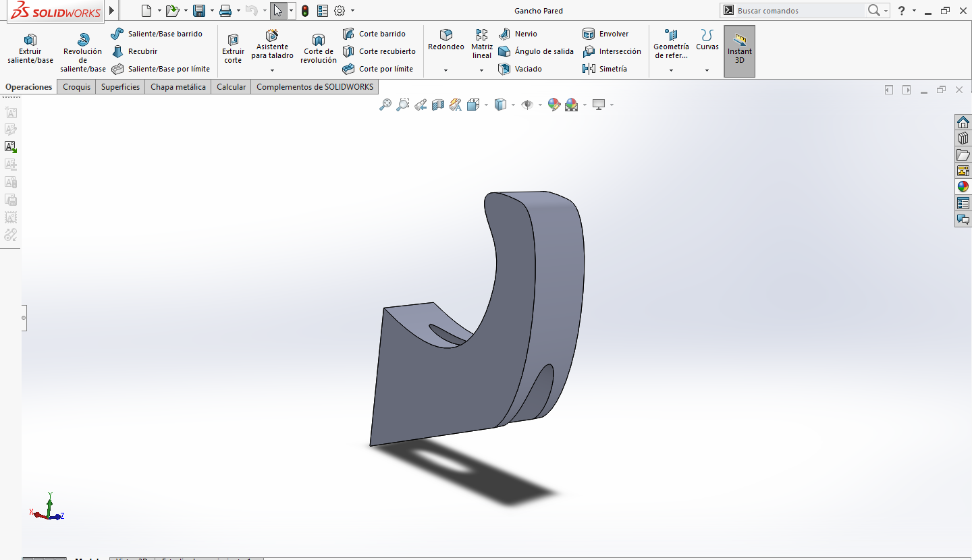Select the Corte de revolución tool
Image resolution: width=972 pixels, height=560 pixels.
pos(319,49)
